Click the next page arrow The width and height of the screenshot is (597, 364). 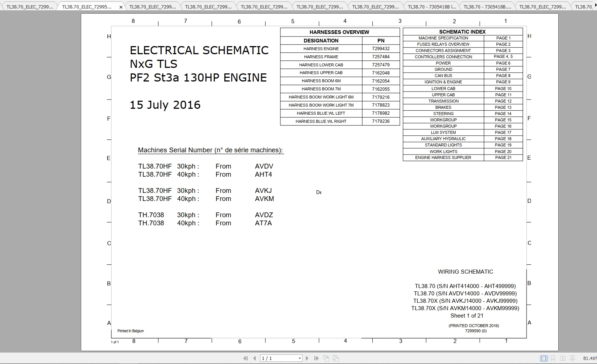click(307, 358)
